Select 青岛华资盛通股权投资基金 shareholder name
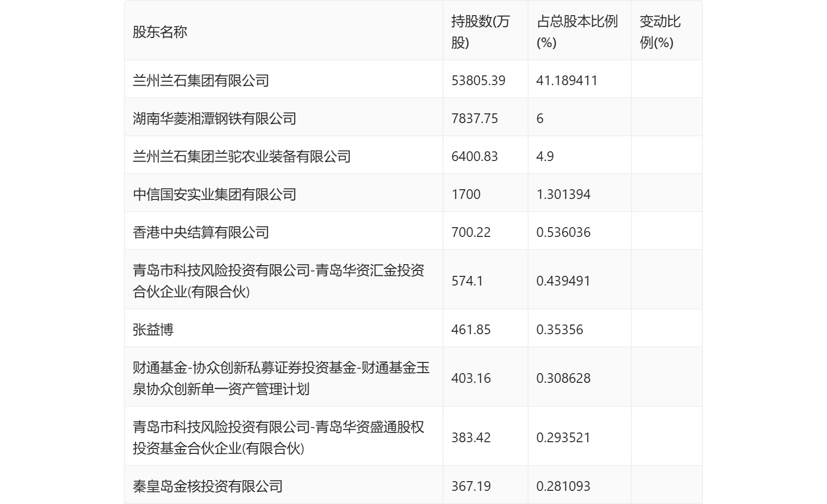 pyautogui.click(x=279, y=437)
